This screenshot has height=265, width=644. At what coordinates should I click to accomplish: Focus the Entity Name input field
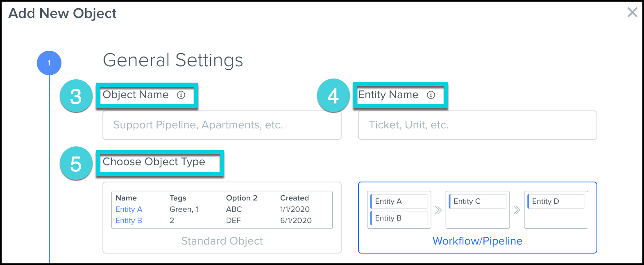tap(477, 125)
